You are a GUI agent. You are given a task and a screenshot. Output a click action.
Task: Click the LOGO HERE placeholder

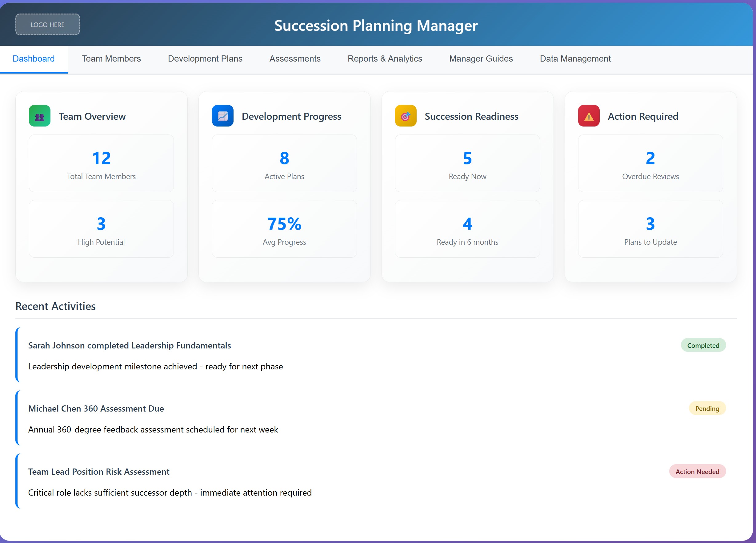47,24
